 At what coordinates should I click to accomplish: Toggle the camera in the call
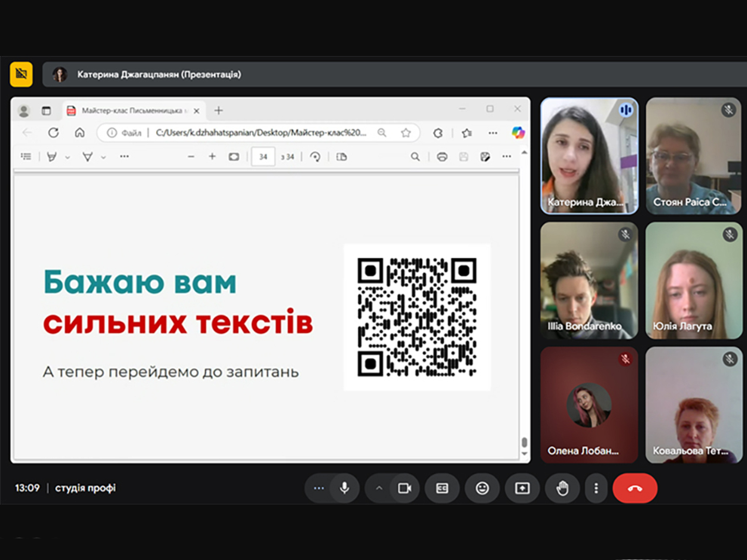[x=405, y=488]
